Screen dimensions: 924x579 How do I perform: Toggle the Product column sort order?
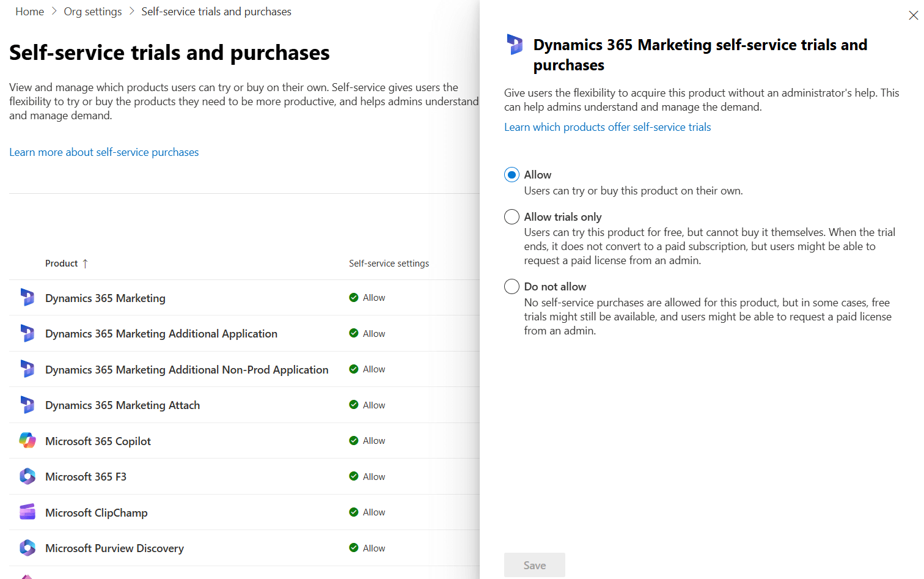[x=67, y=263]
